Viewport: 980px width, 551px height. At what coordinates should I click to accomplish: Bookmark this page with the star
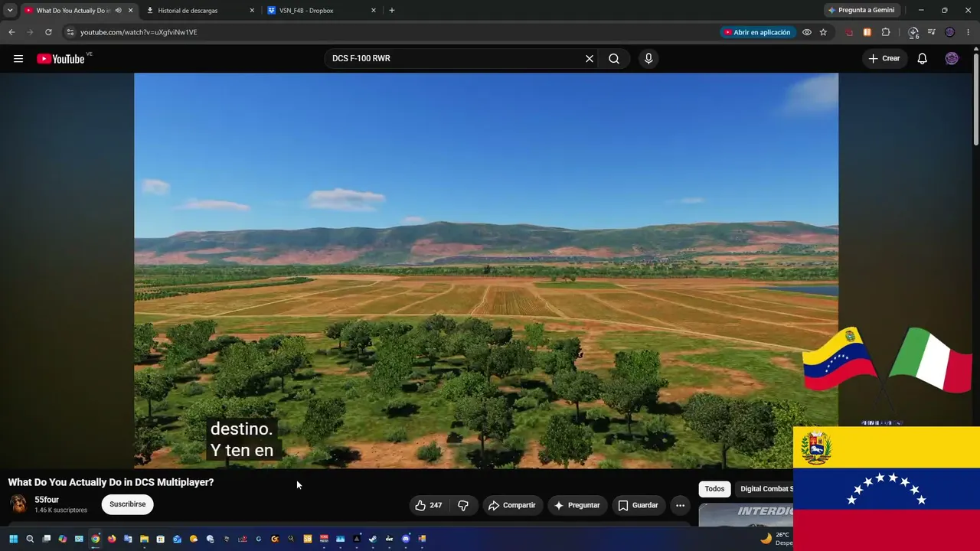(823, 32)
